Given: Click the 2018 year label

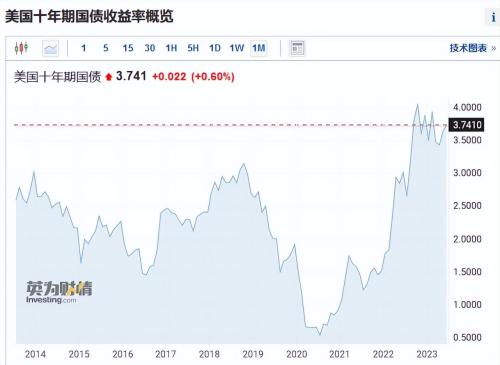Looking at the screenshot, I should [209, 354].
